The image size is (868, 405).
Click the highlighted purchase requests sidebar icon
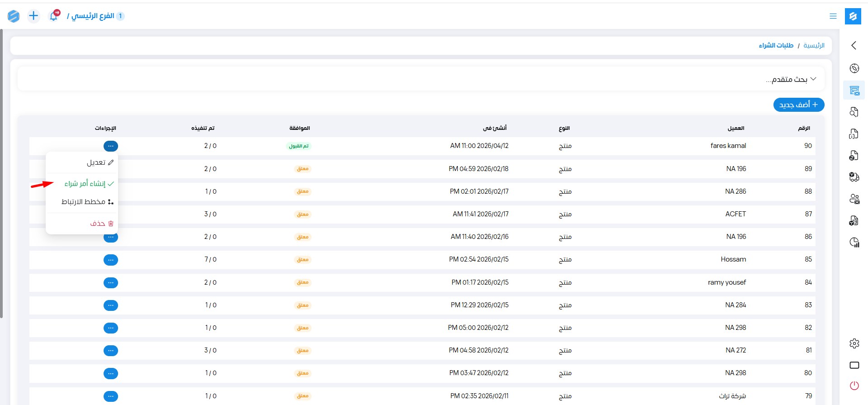pyautogui.click(x=854, y=91)
